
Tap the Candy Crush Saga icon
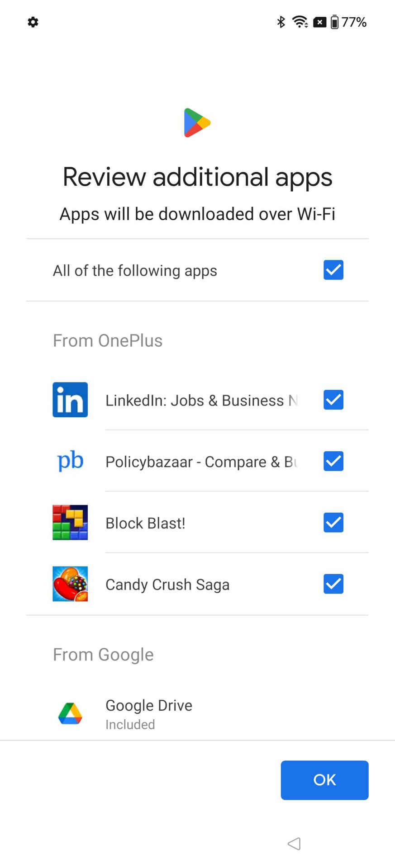[x=70, y=584]
